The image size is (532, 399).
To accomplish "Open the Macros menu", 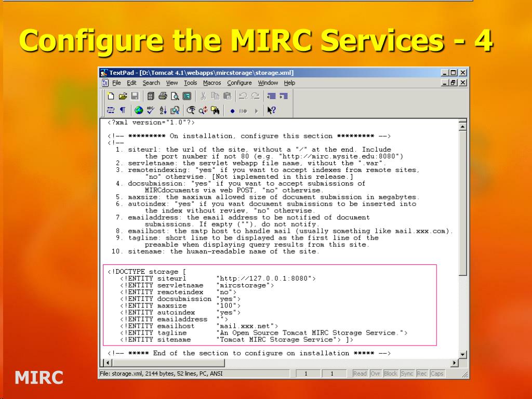I will point(212,83).
